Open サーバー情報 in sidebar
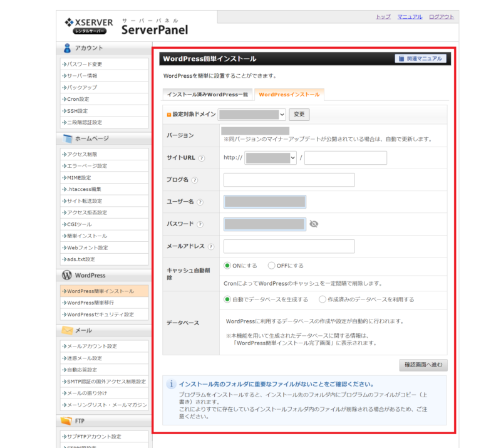 (x=104, y=76)
